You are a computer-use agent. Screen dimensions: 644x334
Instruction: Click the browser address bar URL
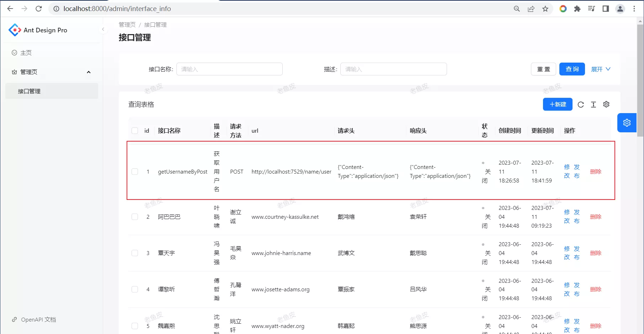pyautogui.click(x=117, y=9)
